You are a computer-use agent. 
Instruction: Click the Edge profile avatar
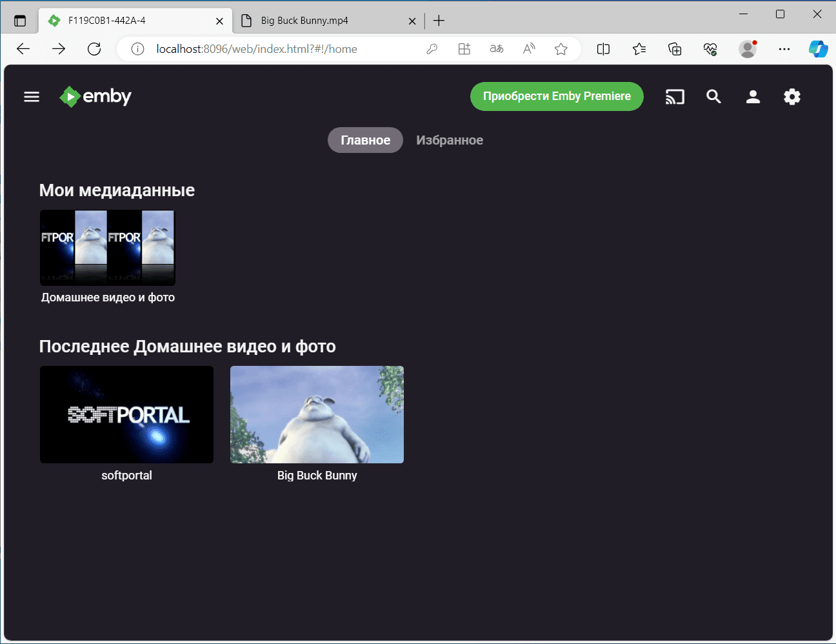click(748, 49)
